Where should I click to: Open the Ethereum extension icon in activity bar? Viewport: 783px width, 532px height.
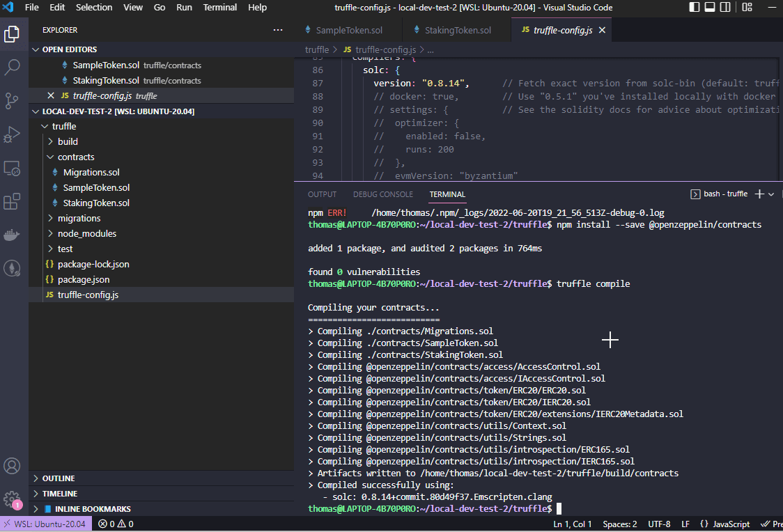12,269
